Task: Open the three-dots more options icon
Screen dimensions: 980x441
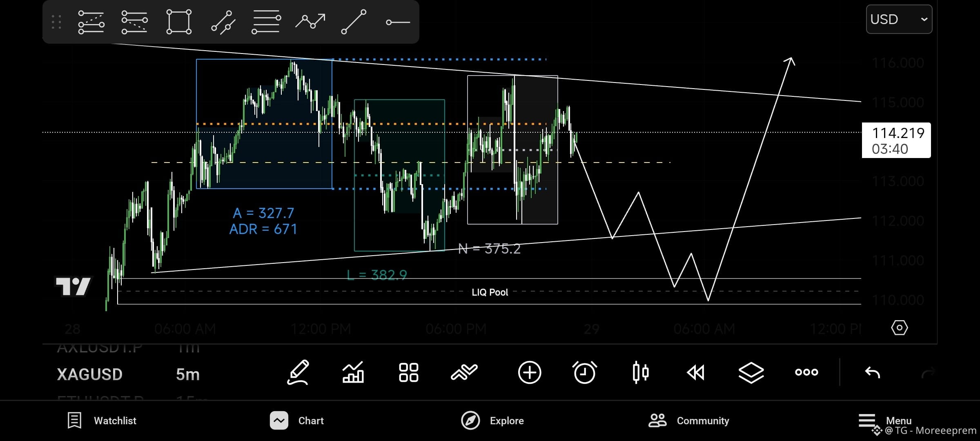Action: [x=806, y=372]
